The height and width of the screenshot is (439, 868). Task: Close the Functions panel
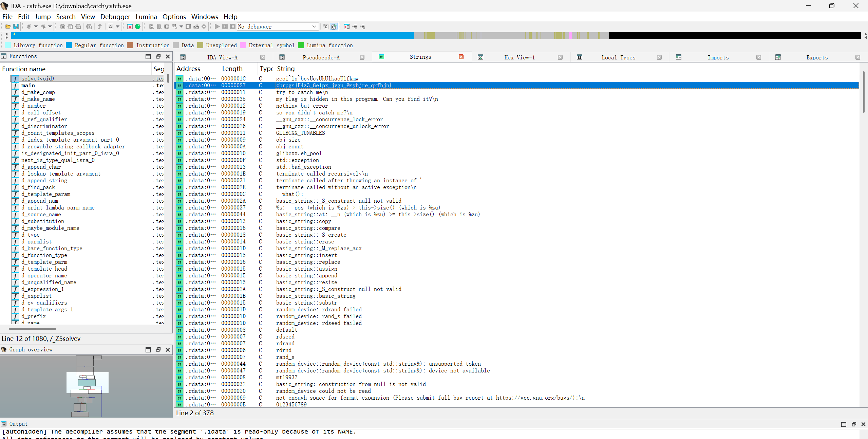tap(168, 56)
